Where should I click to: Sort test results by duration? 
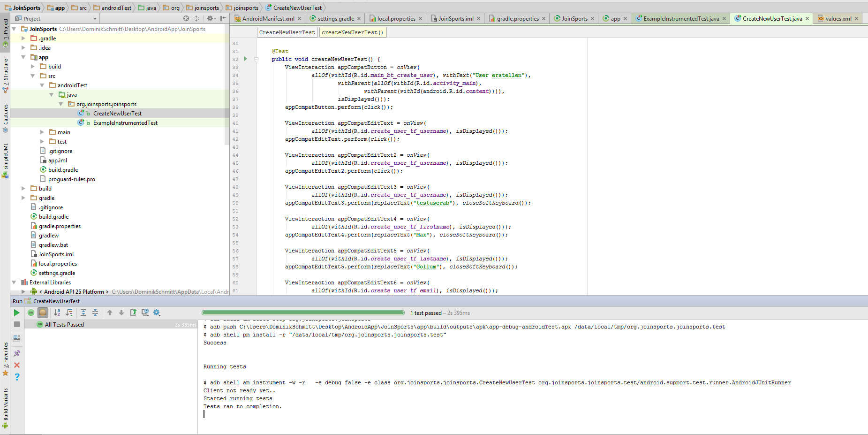pos(69,313)
